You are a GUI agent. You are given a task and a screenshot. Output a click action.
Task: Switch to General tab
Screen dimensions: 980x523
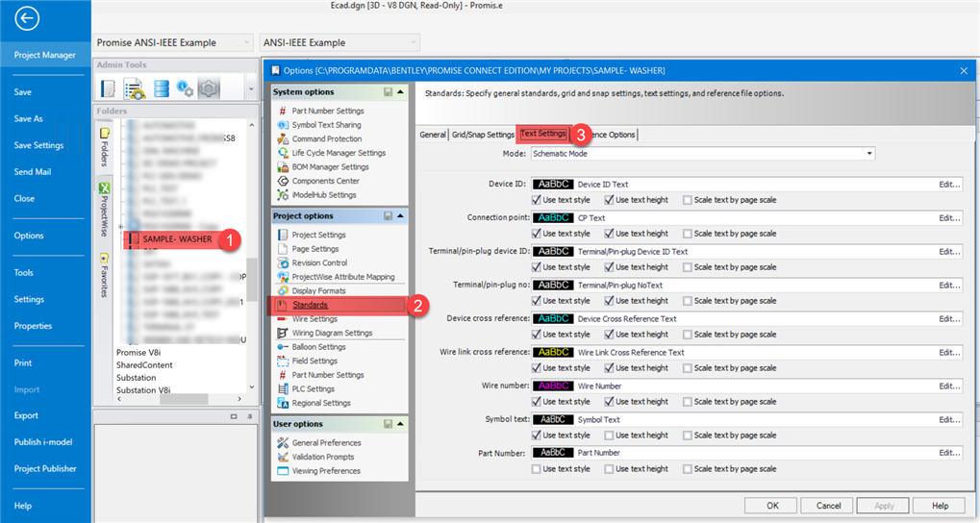tap(433, 135)
